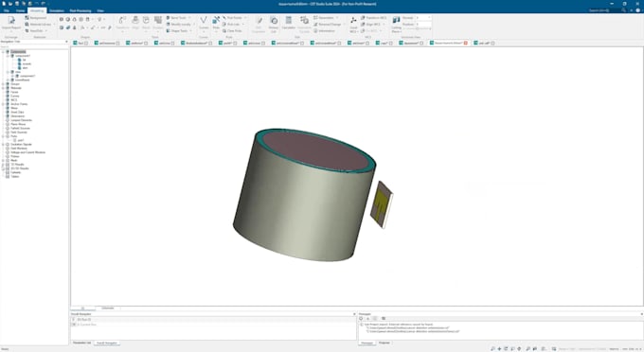Open Pick Lists dropdown

click(x=233, y=25)
